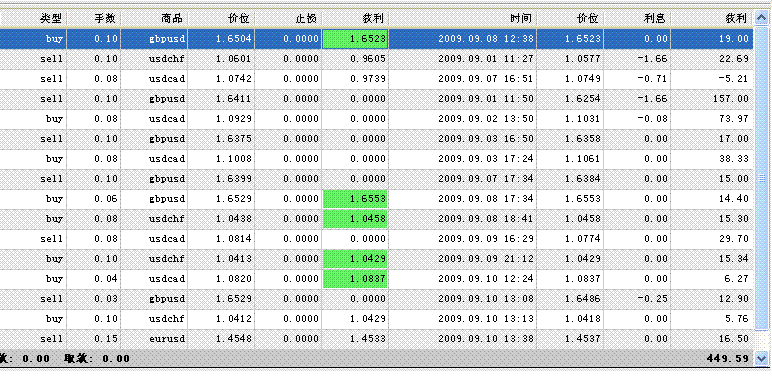The width and height of the screenshot is (772, 384).
Task: Click the time 2009.09.03 17:24
Action: pyautogui.click(x=485, y=159)
